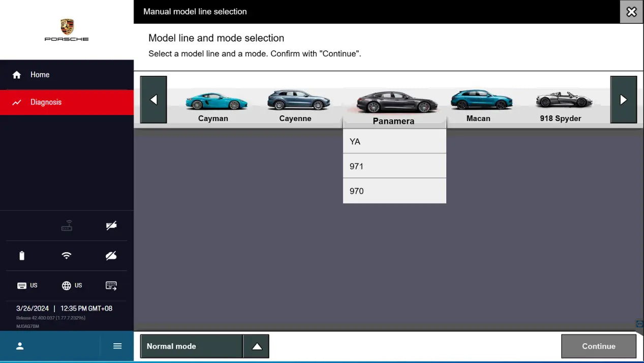Choose model line 971 from the list
Screen dimensions: 644x363
coord(394,166)
